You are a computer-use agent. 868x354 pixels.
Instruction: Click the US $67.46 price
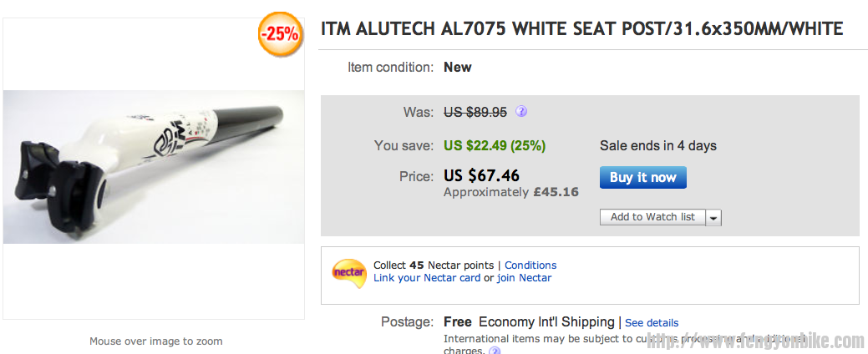coord(481,175)
